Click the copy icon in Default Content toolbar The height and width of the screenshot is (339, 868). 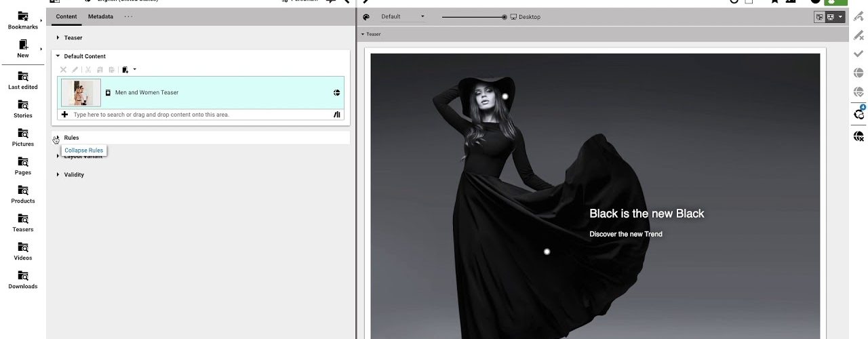[x=100, y=69]
